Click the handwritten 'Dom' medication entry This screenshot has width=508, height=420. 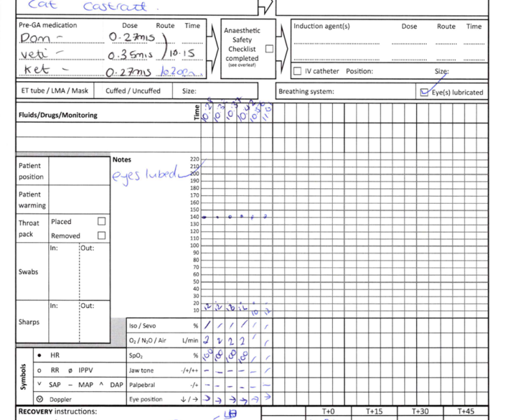41,38
